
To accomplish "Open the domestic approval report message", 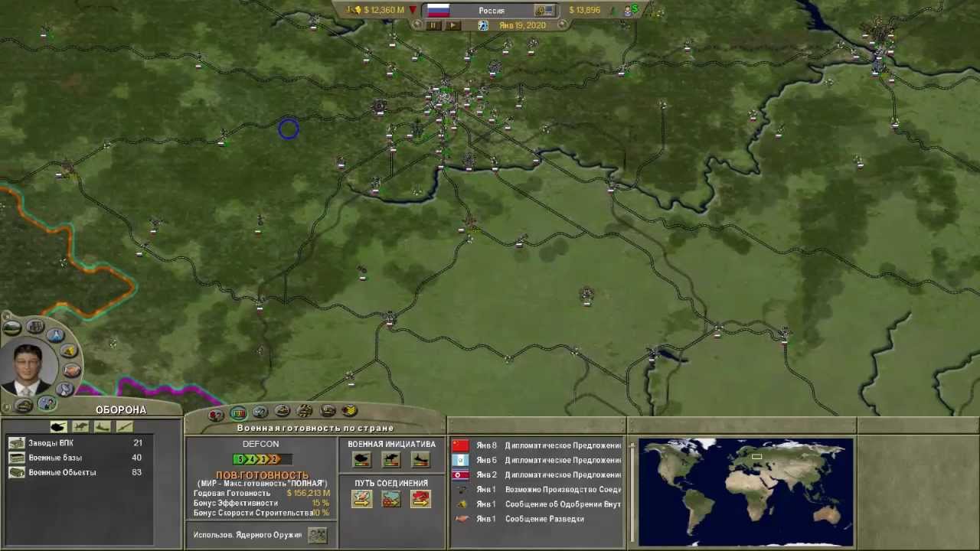I will click(537, 504).
